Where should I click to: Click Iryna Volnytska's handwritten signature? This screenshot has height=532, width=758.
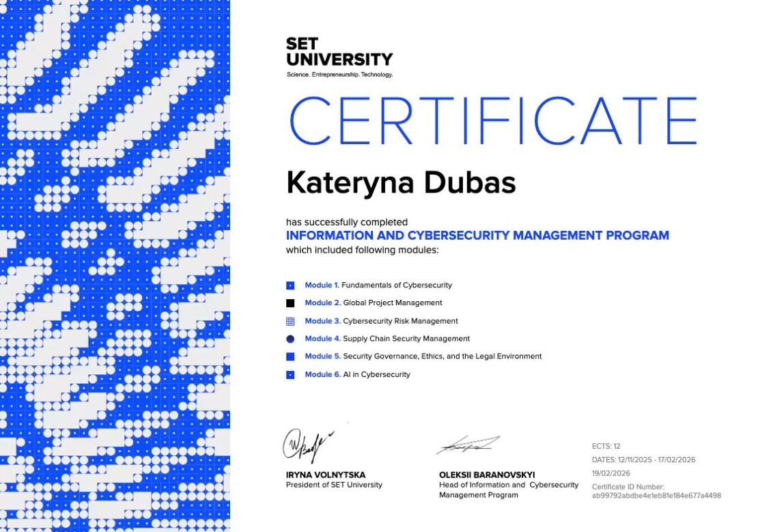click(307, 445)
